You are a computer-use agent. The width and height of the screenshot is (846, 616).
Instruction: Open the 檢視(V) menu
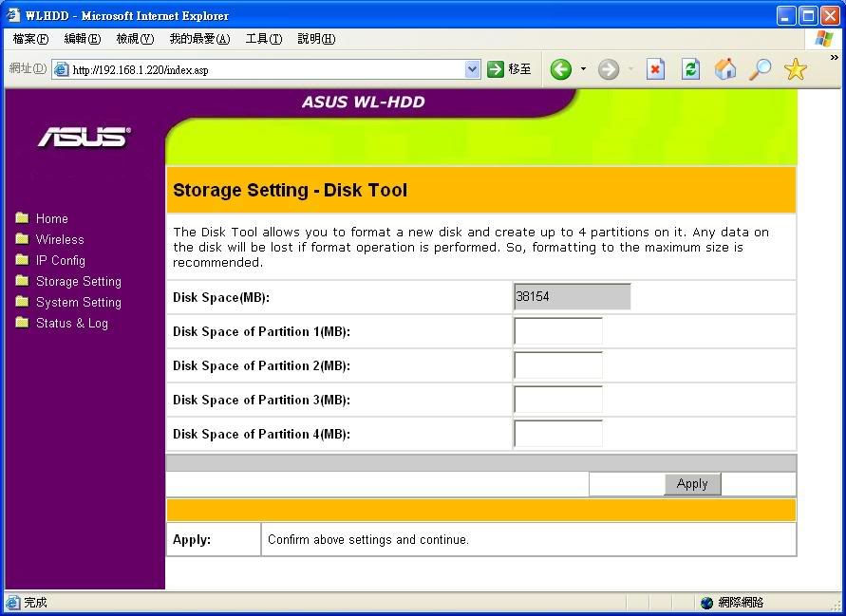pyautogui.click(x=136, y=39)
